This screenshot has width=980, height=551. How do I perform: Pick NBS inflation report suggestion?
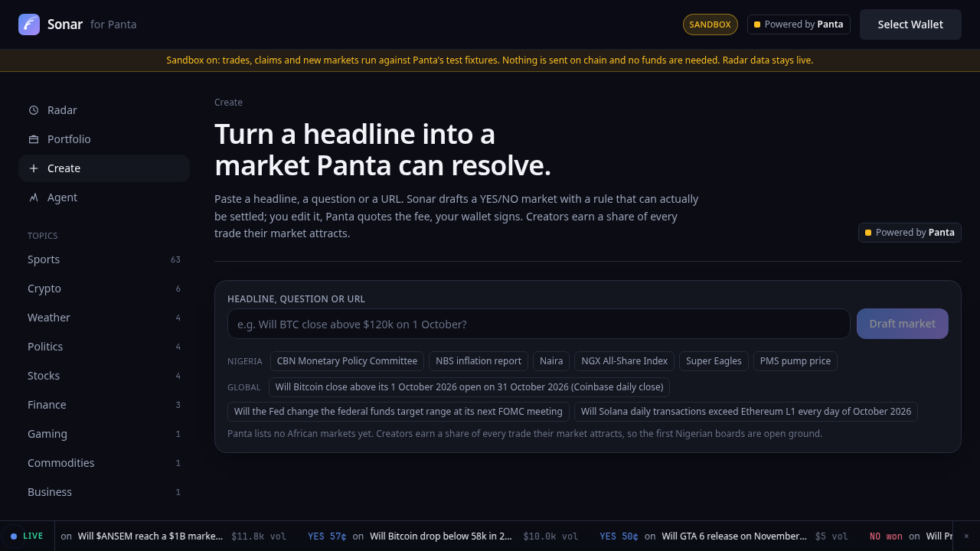pos(479,361)
